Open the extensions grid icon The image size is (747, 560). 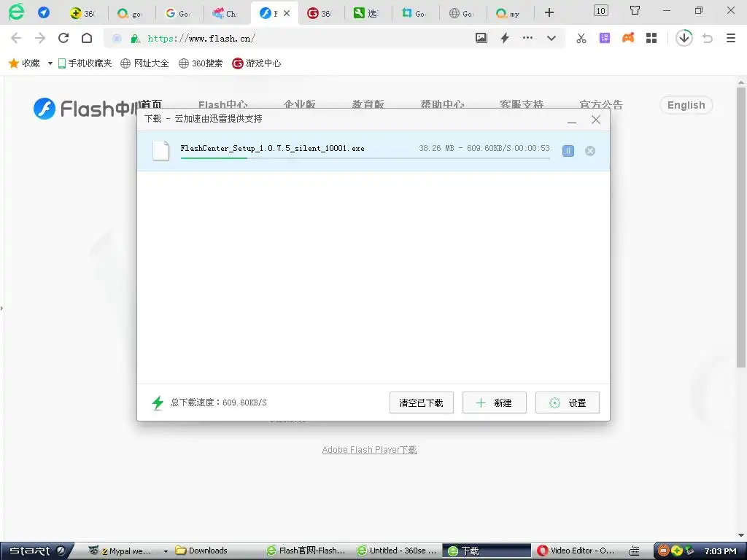pos(651,38)
